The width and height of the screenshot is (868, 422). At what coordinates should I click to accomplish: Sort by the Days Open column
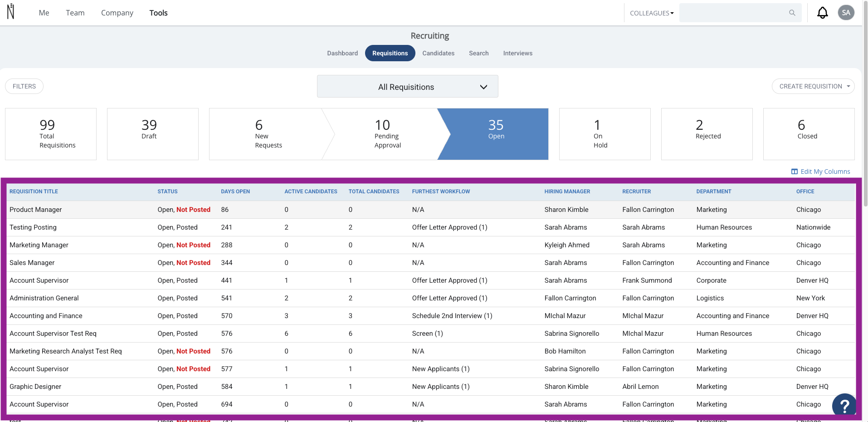235,191
